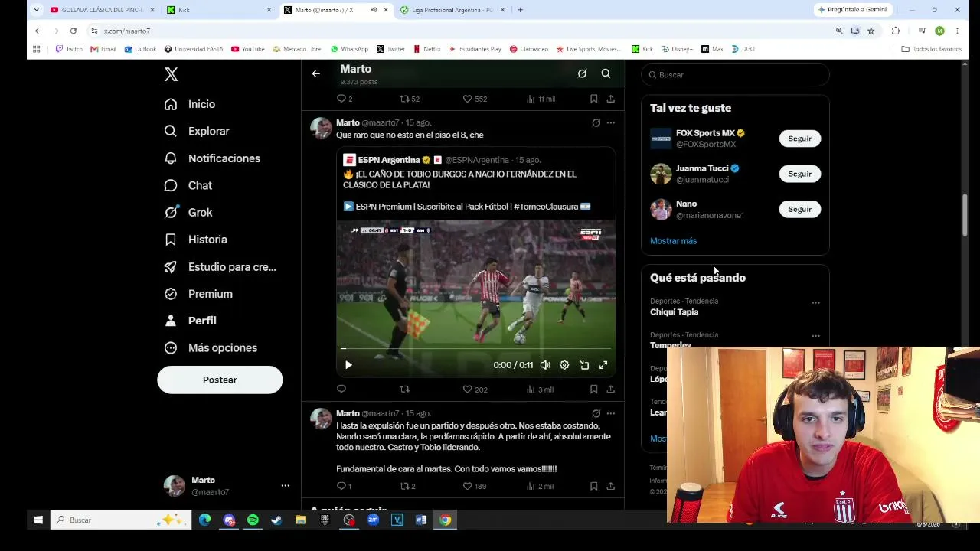980x551 pixels.
Task: Open the Mercado Libre bookmark
Action: point(296,49)
